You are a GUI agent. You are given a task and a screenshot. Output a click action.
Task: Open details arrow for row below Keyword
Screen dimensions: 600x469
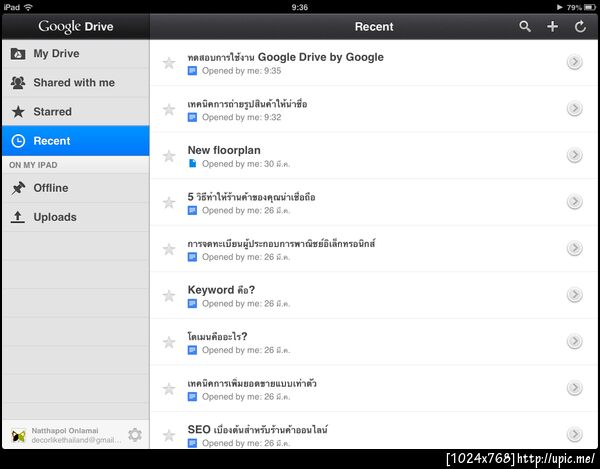click(x=574, y=341)
